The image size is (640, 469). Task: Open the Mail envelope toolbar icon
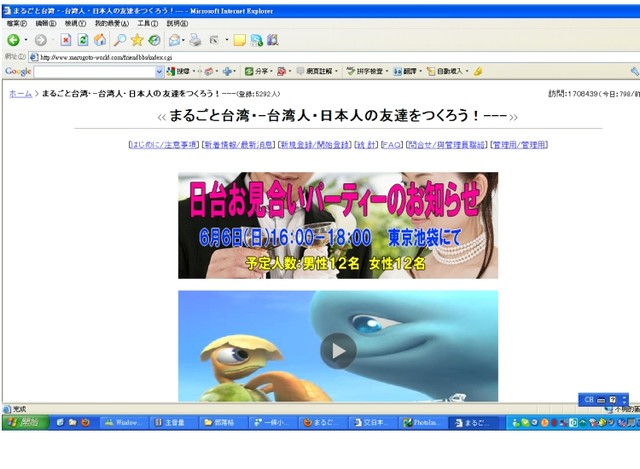click(174, 40)
